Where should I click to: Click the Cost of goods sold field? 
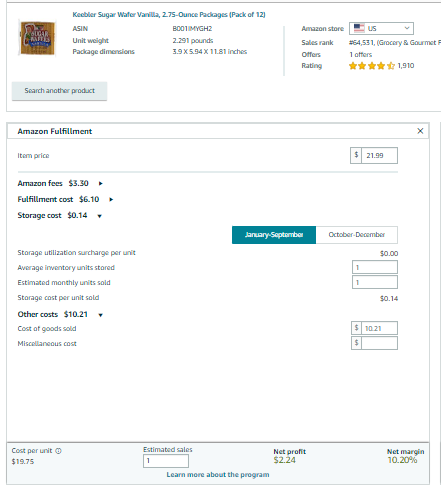click(379, 328)
